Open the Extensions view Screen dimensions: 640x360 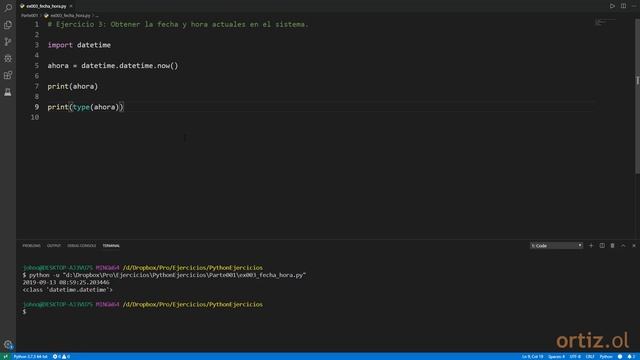pyautogui.click(x=8, y=76)
